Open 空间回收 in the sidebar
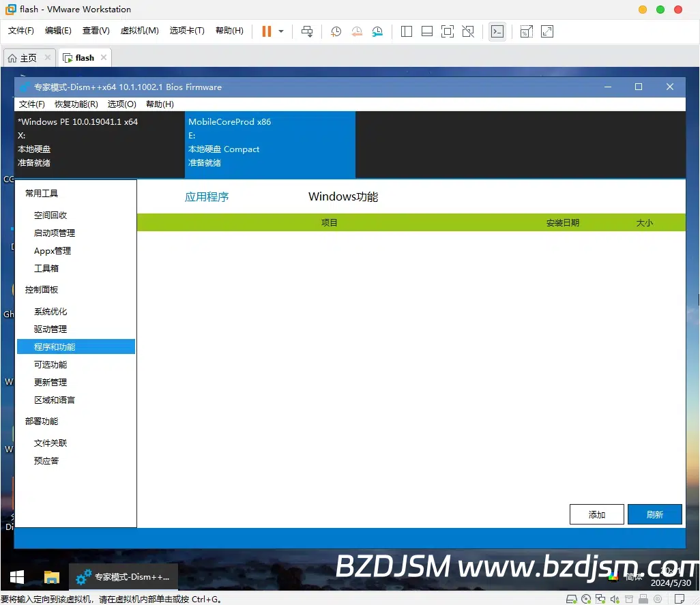The image size is (700, 605). pyautogui.click(x=50, y=215)
